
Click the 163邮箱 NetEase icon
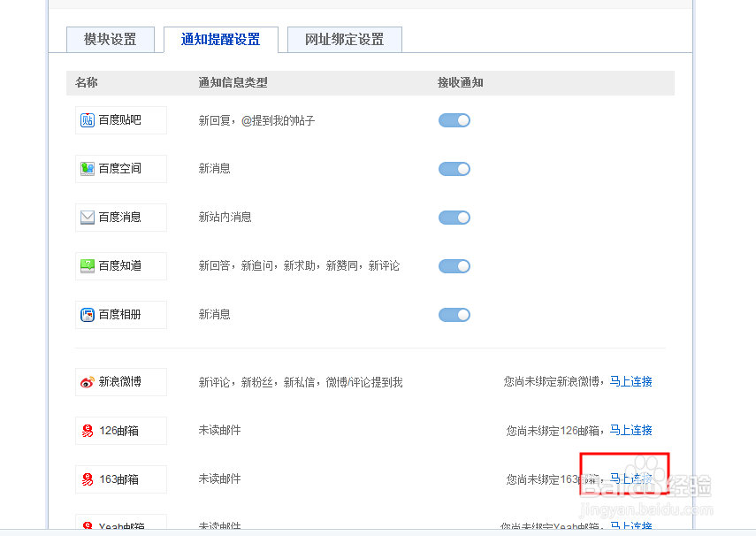(88, 479)
